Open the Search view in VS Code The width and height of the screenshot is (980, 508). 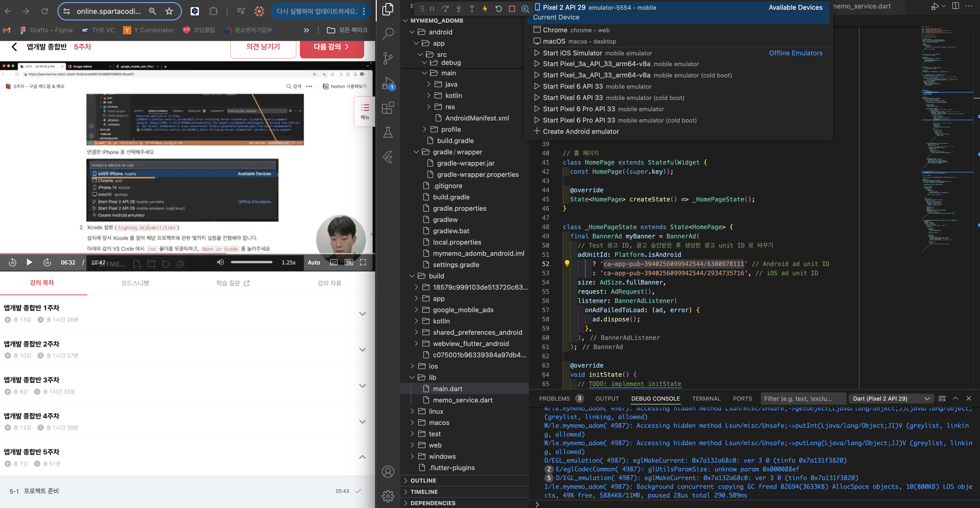388,34
